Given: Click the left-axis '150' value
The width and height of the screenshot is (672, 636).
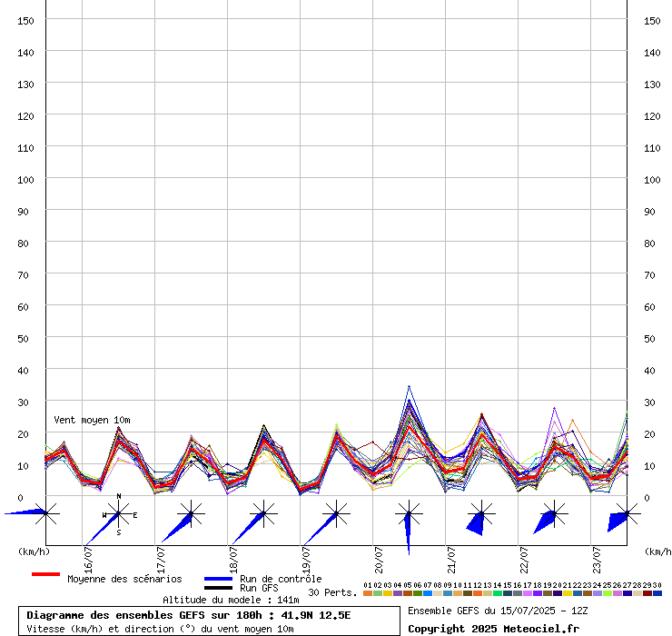Looking at the screenshot, I should pos(25,21).
